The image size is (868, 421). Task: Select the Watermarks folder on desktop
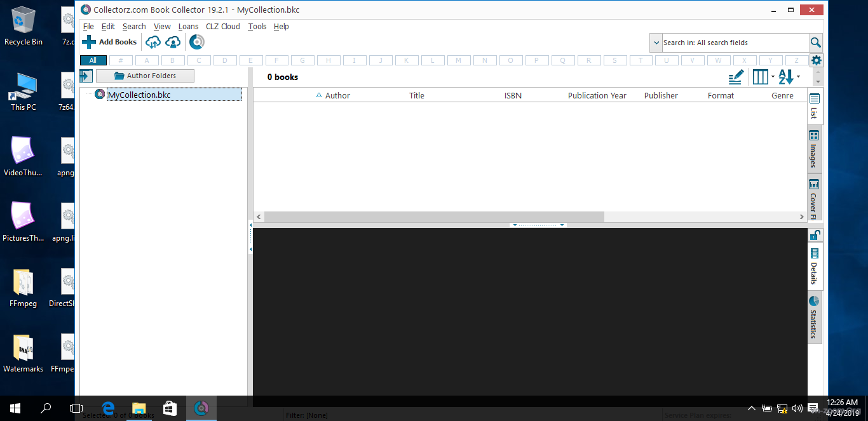(24, 354)
